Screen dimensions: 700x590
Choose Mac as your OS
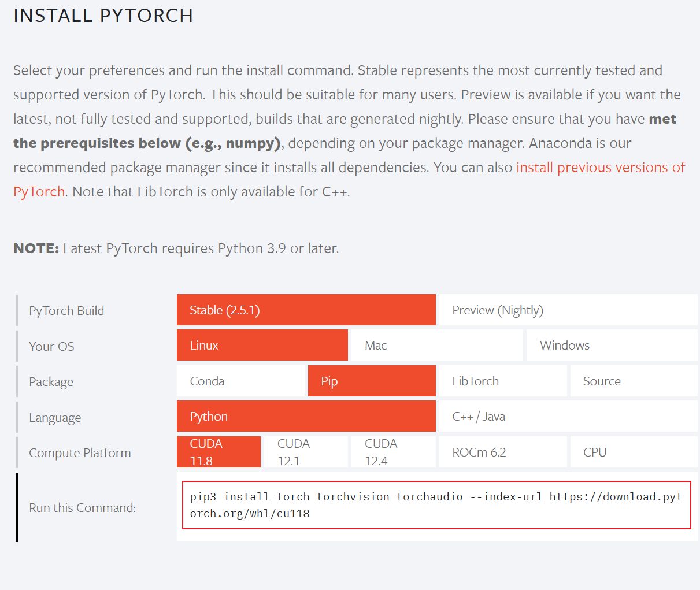coord(436,345)
